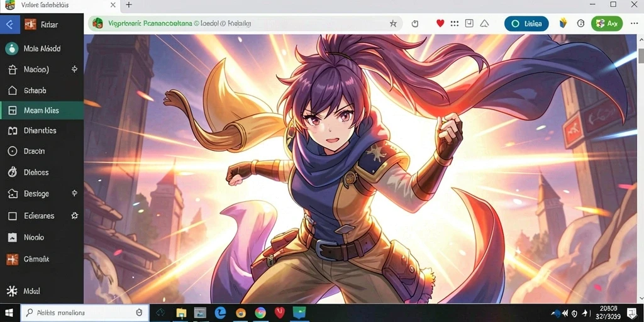Open a new browser tab with plus
The width and height of the screenshot is (644, 322).
[x=128, y=5]
